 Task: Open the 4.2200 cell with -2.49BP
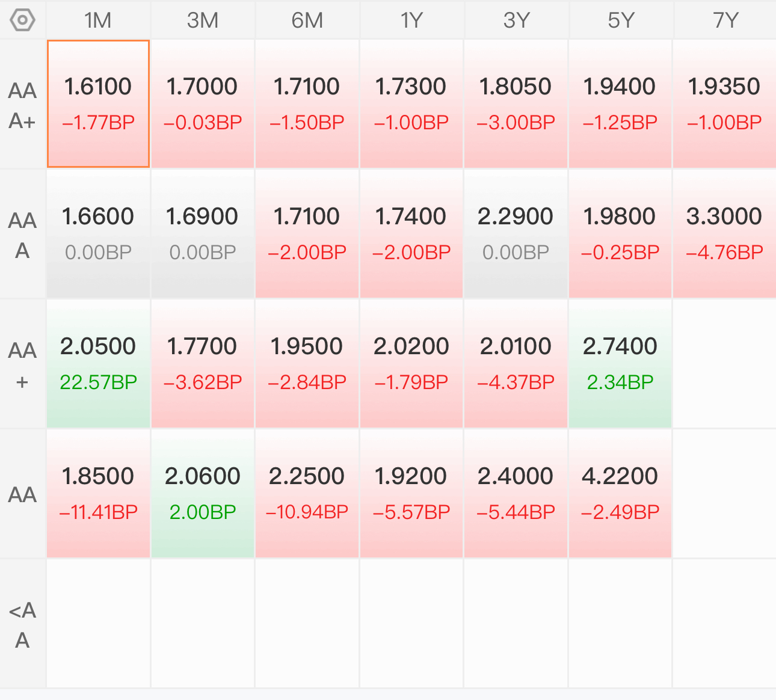click(x=620, y=494)
